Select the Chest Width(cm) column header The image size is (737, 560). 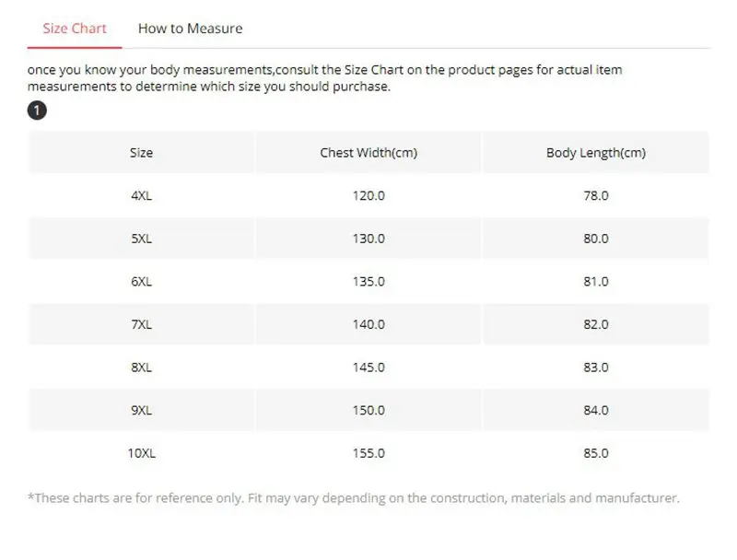(368, 153)
